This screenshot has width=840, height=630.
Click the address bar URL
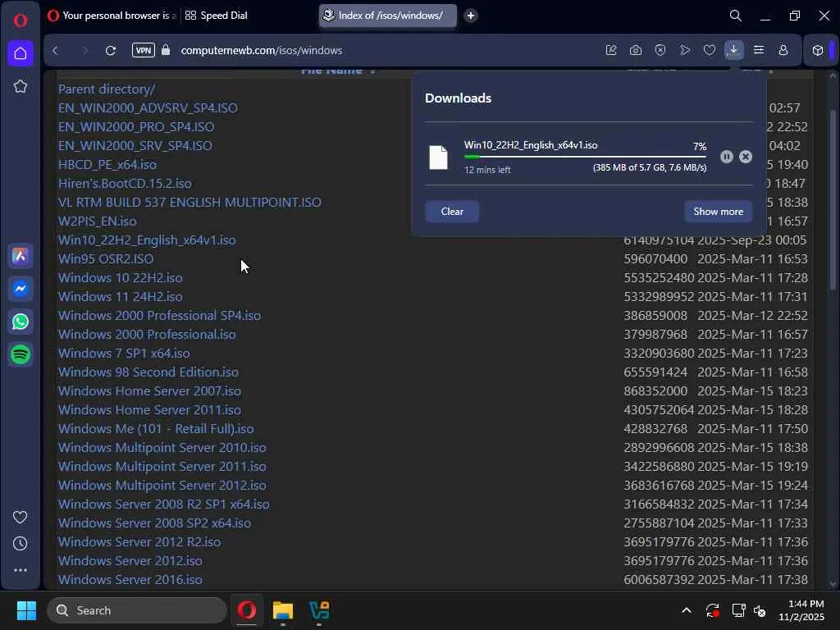tap(262, 50)
